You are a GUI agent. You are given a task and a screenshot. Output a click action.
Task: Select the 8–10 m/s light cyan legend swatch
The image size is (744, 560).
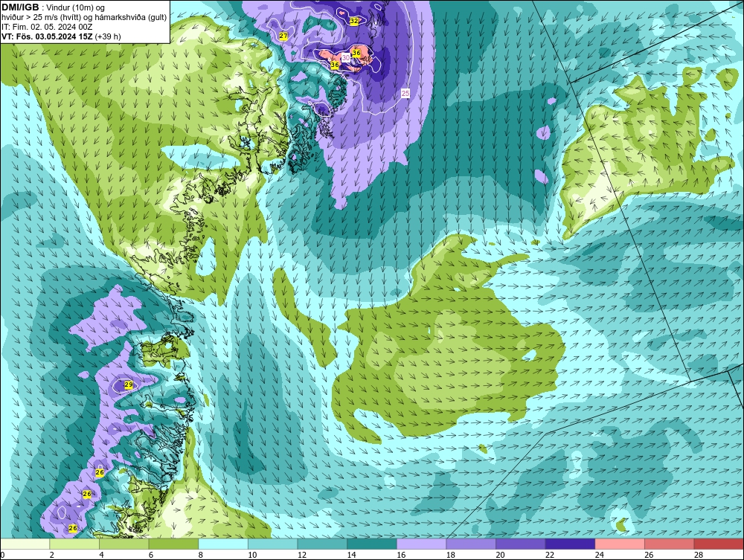tap(223, 544)
